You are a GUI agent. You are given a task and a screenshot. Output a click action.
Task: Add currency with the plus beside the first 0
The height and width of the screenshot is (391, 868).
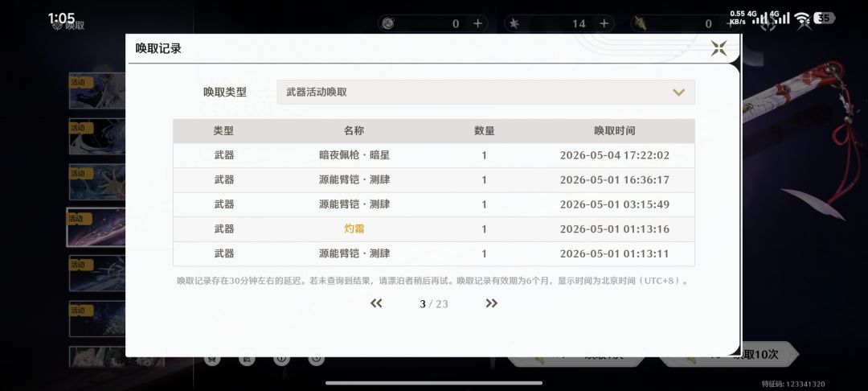coord(477,23)
